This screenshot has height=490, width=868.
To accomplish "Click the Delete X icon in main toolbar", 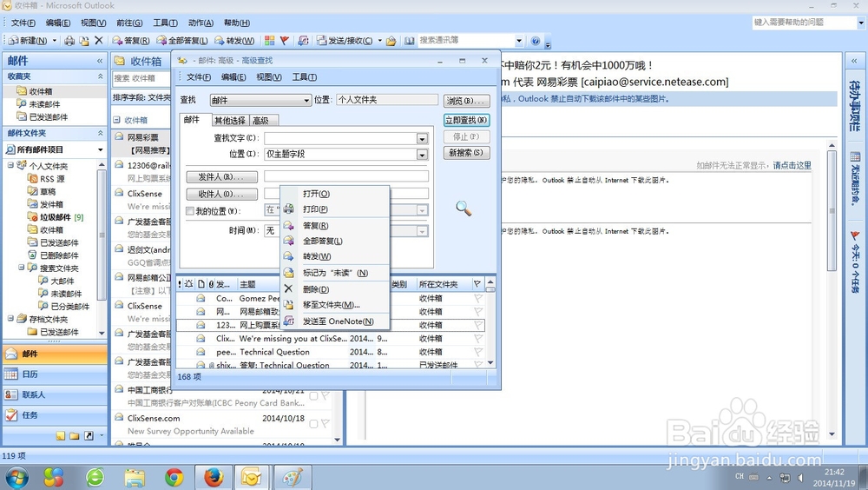I will [x=99, y=40].
